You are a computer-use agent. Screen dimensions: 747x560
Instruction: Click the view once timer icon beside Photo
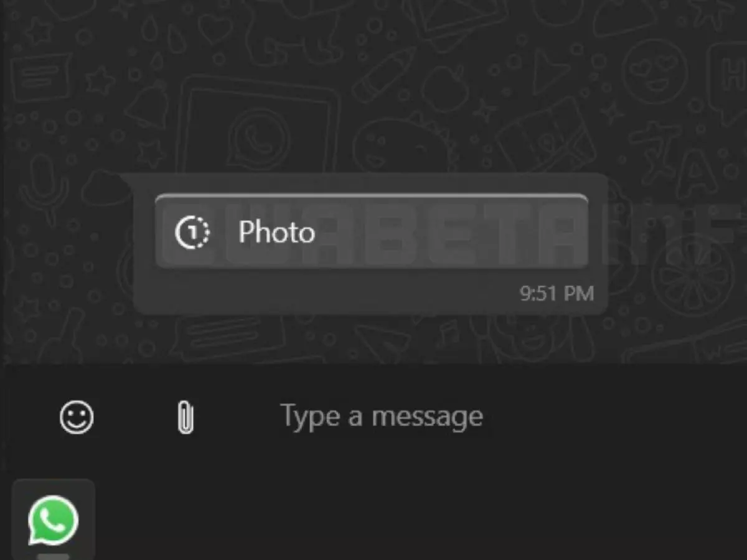tap(192, 233)
